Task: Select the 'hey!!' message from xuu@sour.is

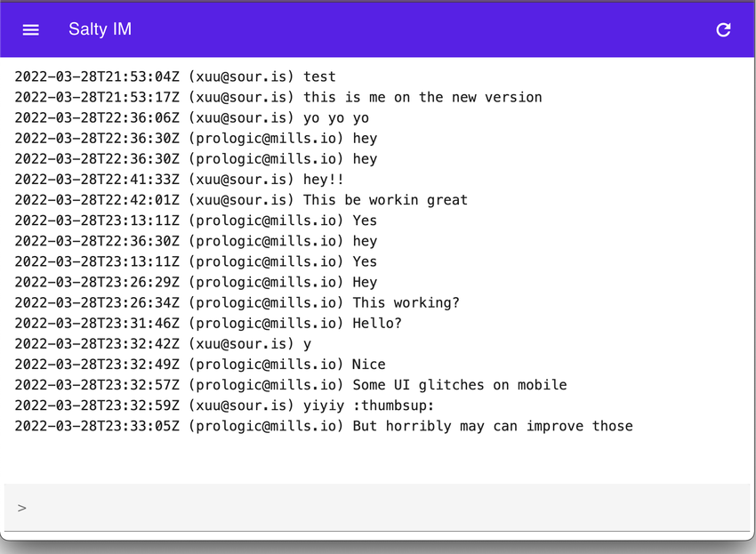Action: (180, 180)
